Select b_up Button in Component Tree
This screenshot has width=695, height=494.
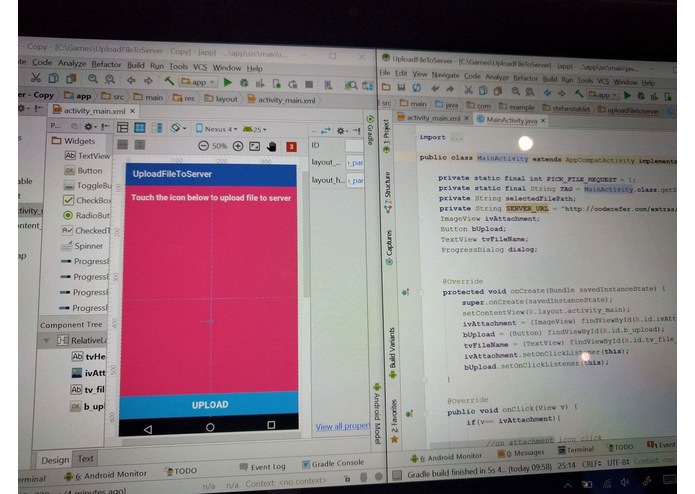point(87,406)
